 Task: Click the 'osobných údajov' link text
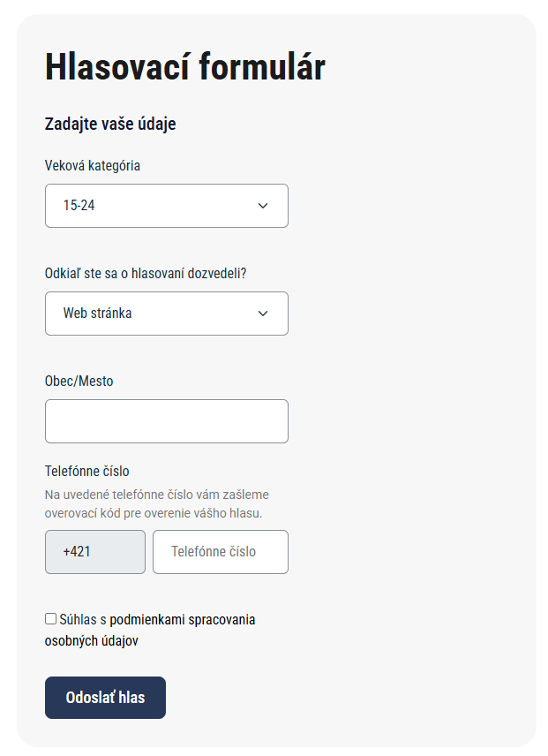point(92,641)
